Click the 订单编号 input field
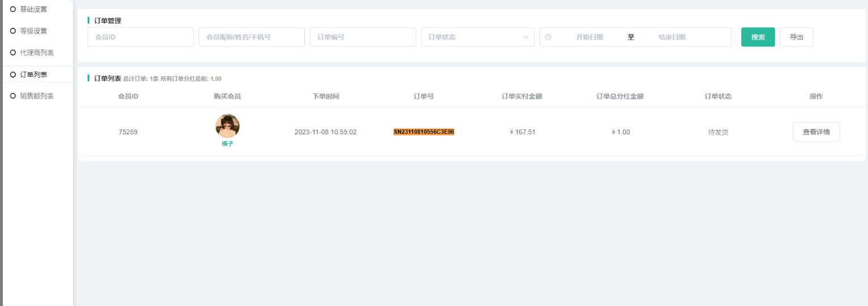This screenshot has width=868, height=306. coord(363,37)
